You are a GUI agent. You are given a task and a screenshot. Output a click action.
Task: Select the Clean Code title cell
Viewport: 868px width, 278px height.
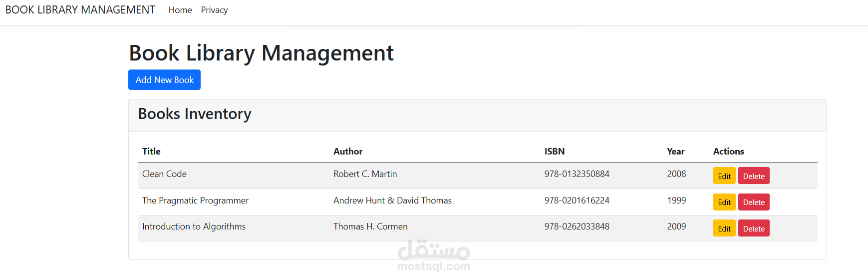[x=164, y=174]
